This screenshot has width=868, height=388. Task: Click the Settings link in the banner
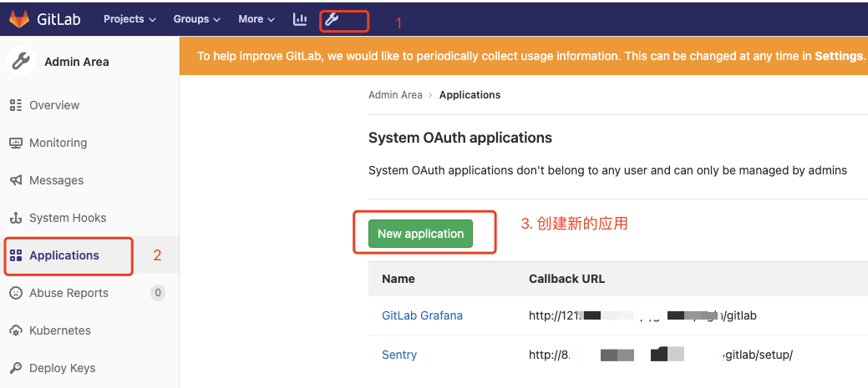tap(839, 56)
